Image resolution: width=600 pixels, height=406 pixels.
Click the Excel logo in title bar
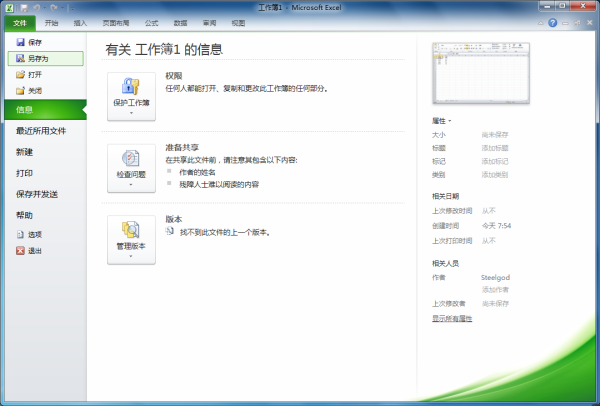click(9, 8)
